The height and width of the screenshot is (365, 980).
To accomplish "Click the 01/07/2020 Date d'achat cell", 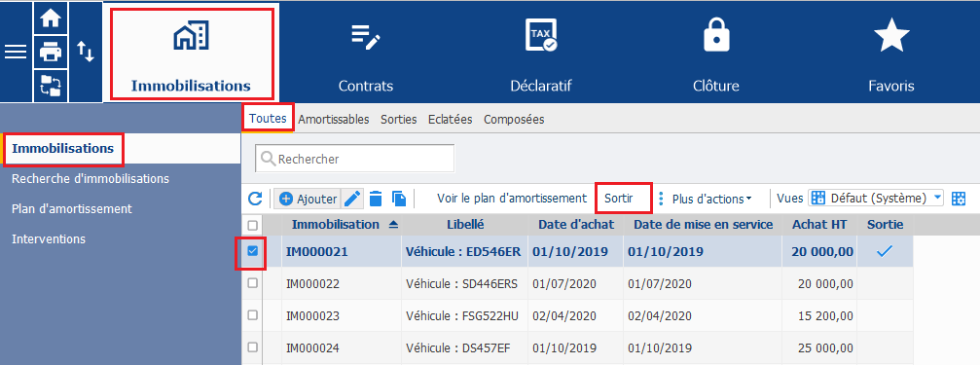I will pos(575,284).
